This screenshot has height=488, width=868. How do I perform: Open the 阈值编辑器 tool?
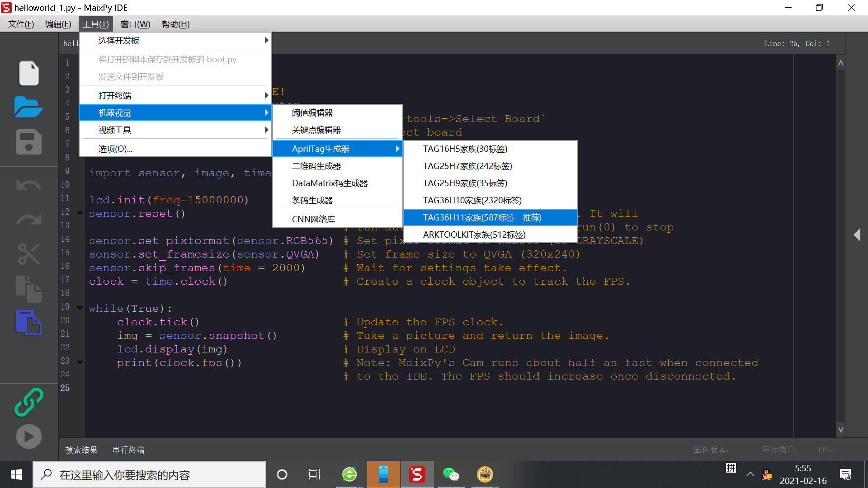coord(338,113)
